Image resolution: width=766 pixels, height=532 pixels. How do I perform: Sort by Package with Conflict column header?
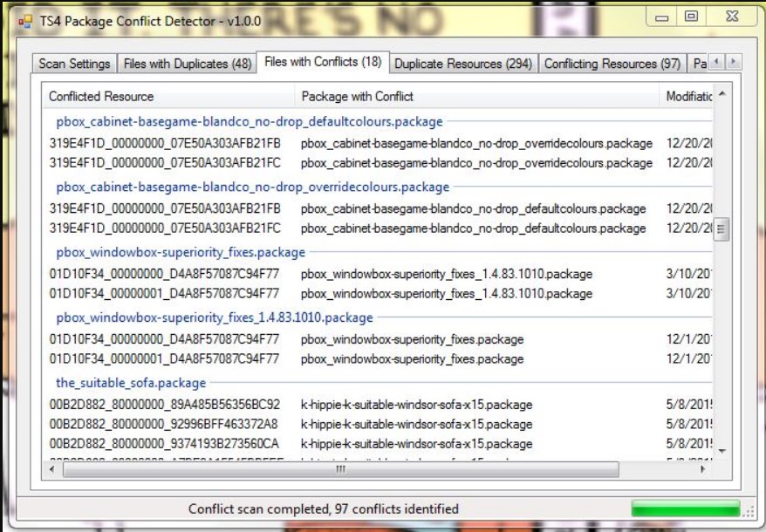(358, 96)
